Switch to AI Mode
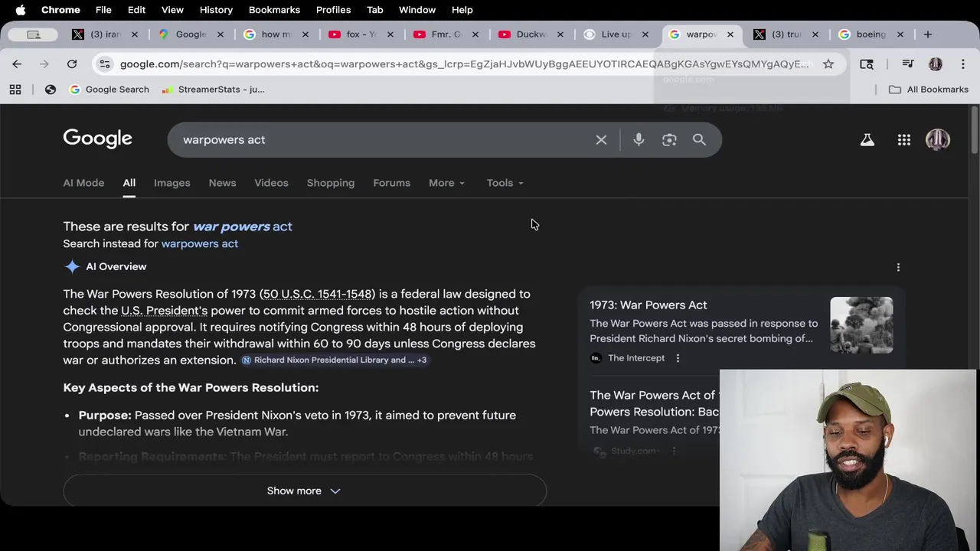Image resolution: width=980 pixels, height=551 pixels. pos(83,183)
